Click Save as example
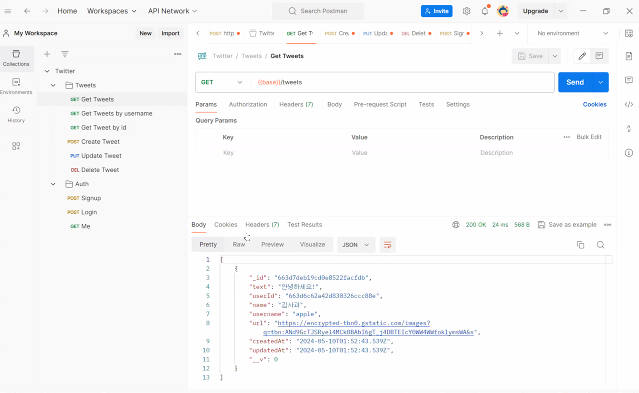Image resolution: width=639 pixels, height=393 pixels. tap(567, 225)
